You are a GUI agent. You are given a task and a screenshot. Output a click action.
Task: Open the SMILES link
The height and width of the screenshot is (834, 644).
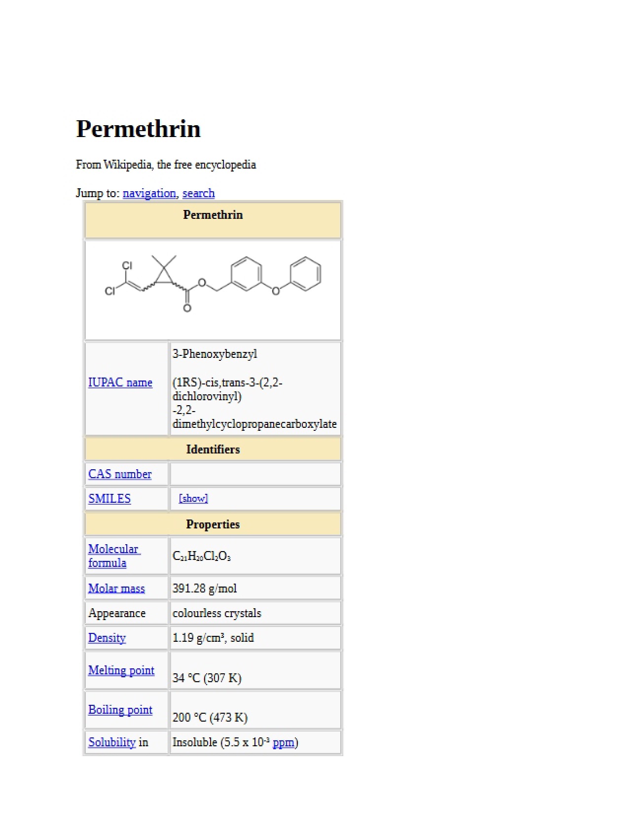[109, 499]
